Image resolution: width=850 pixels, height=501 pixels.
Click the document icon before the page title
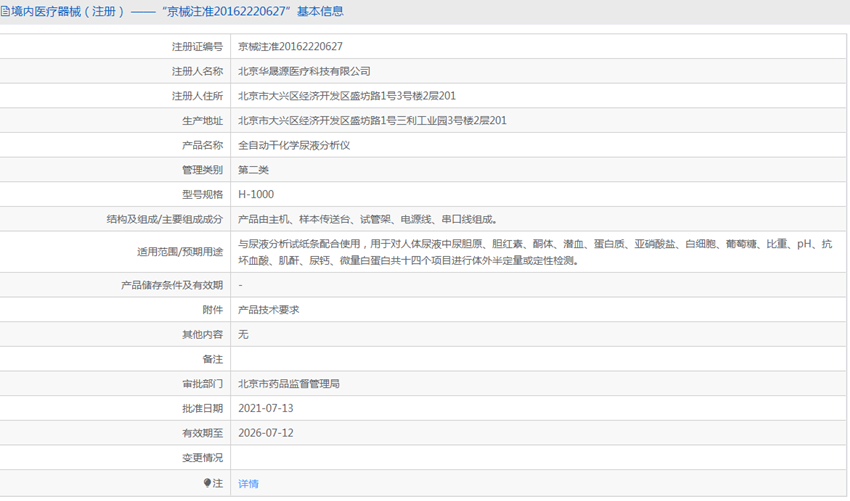tap(5, 11)
